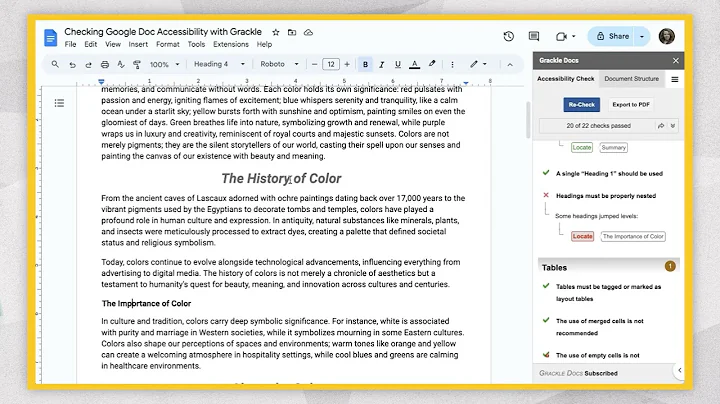Open the Edit menu

90,45
